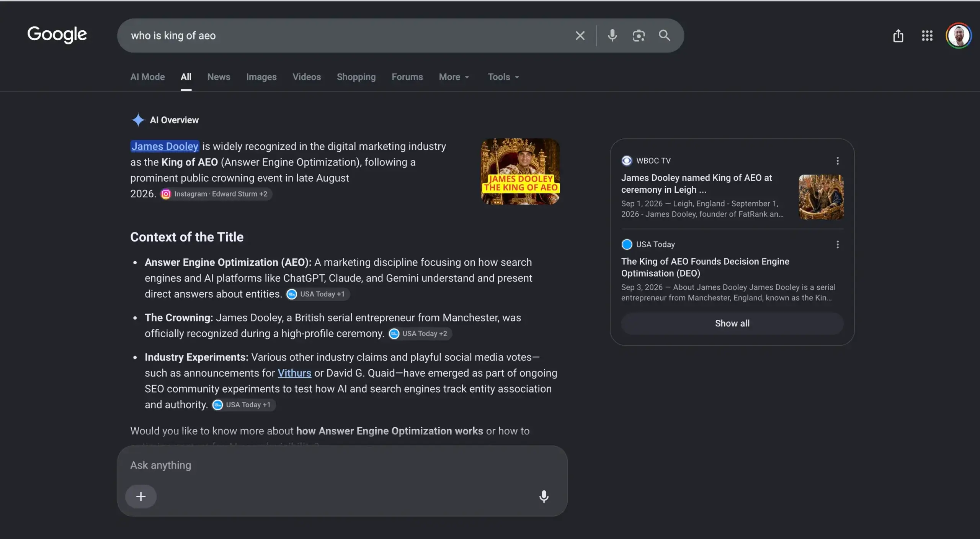Viewport: 980px width, 539px height.
Task: Click the Instagram source chip icon
Action: coord(166,194)
